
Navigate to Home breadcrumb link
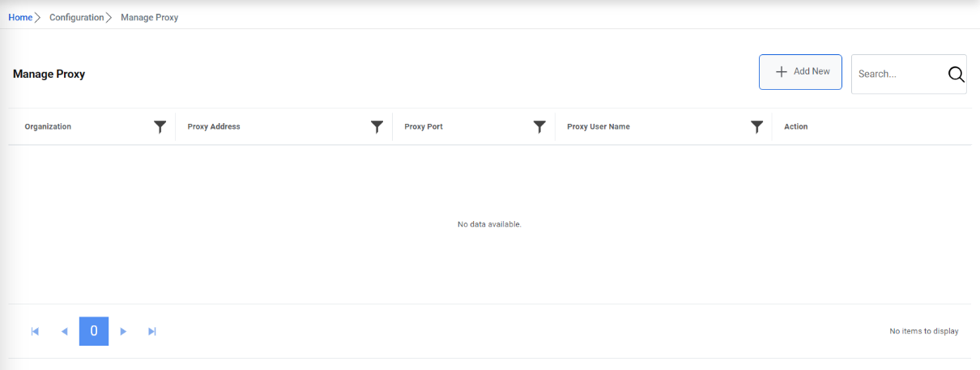point(20,17)
